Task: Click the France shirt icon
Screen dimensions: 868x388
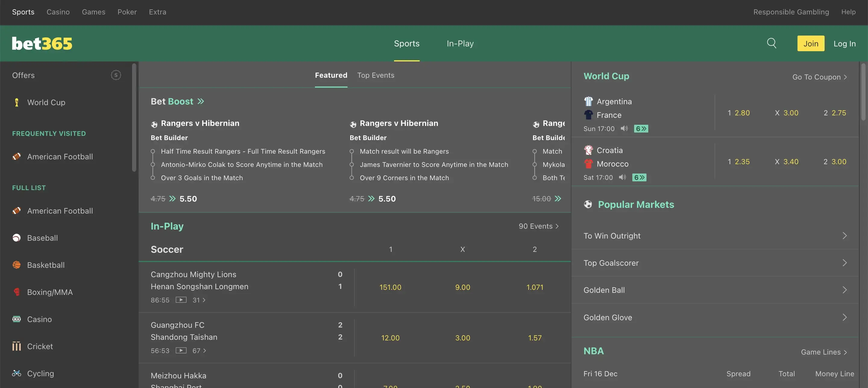Action: [588, 115]
